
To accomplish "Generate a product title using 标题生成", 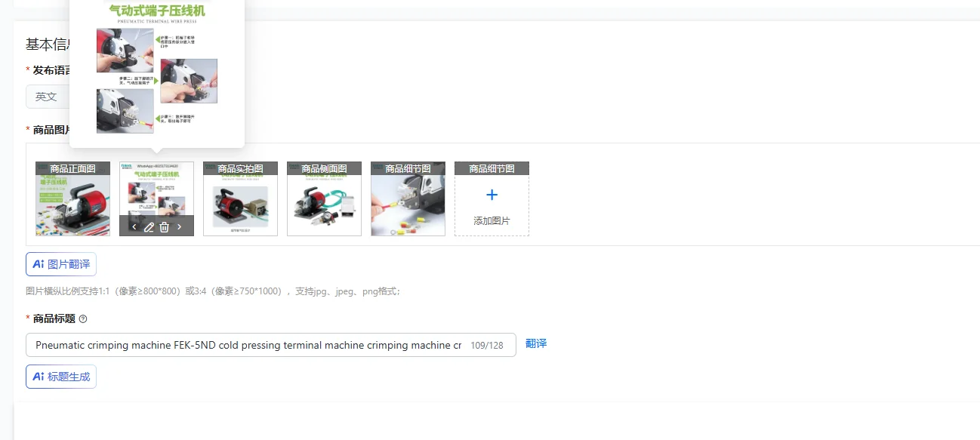I will 60,376.
